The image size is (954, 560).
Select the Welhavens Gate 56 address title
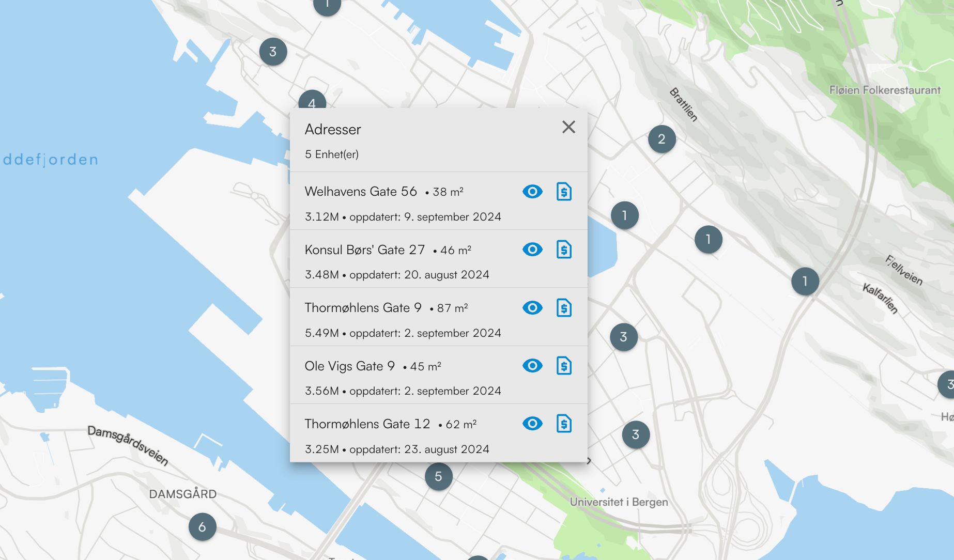pos(361,192)
